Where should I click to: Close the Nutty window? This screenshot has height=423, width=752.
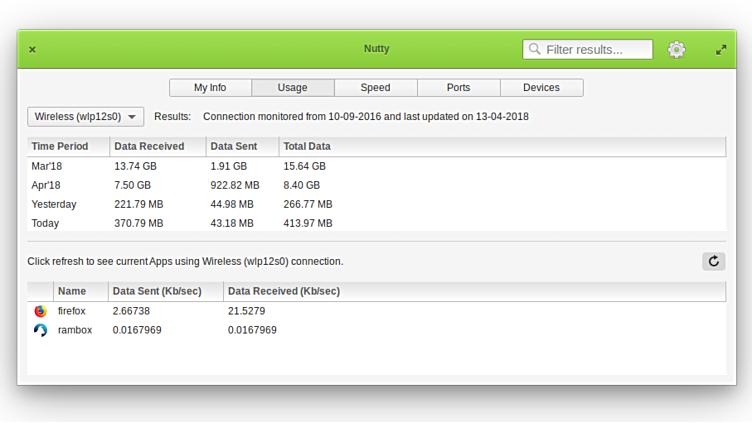[32, 49]
